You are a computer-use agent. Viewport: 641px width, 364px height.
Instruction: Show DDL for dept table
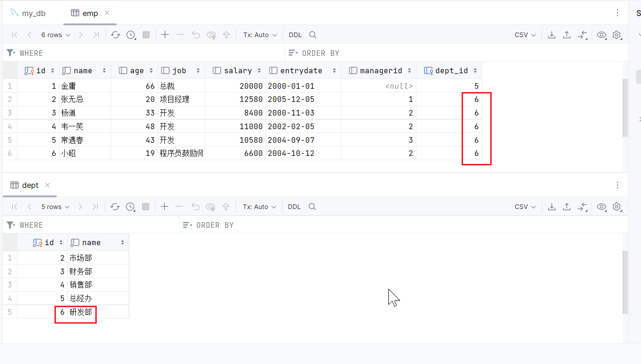click(294, 207)
